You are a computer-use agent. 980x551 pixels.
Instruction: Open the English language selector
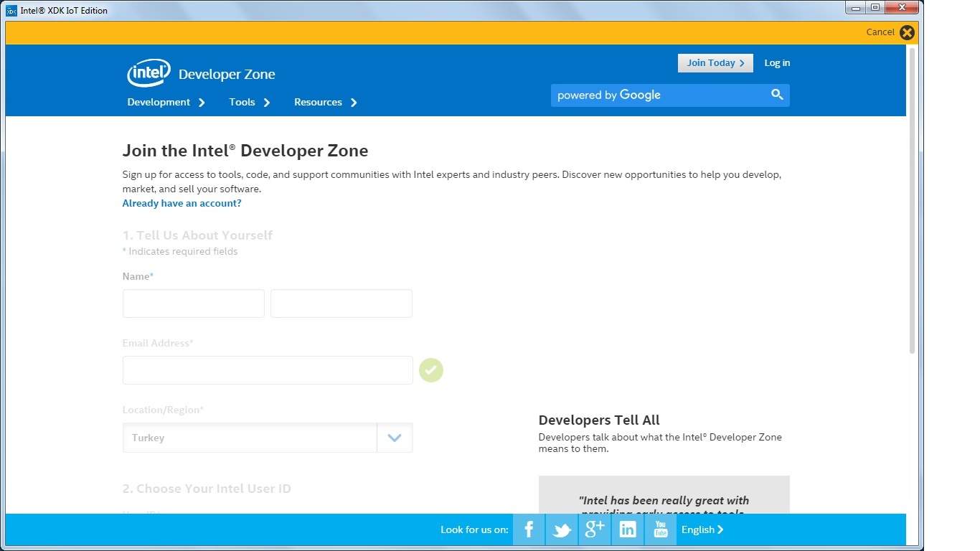(702, 529)
